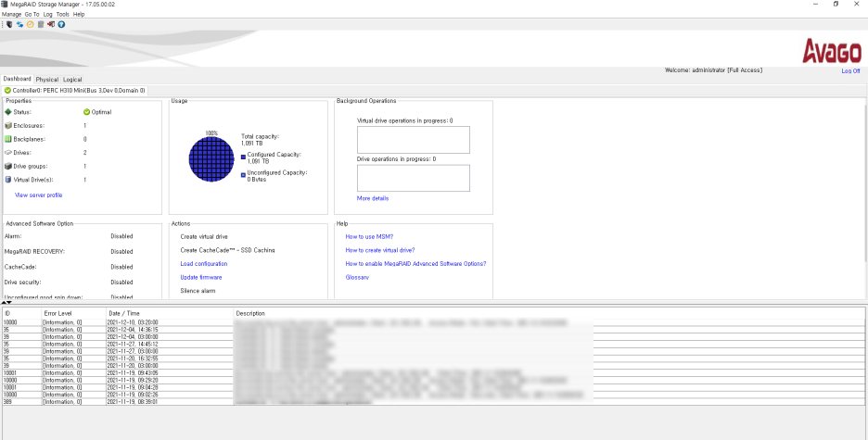Click the blue refresh arrows toolbar icon
868x440 pixels.
point(19,24)
